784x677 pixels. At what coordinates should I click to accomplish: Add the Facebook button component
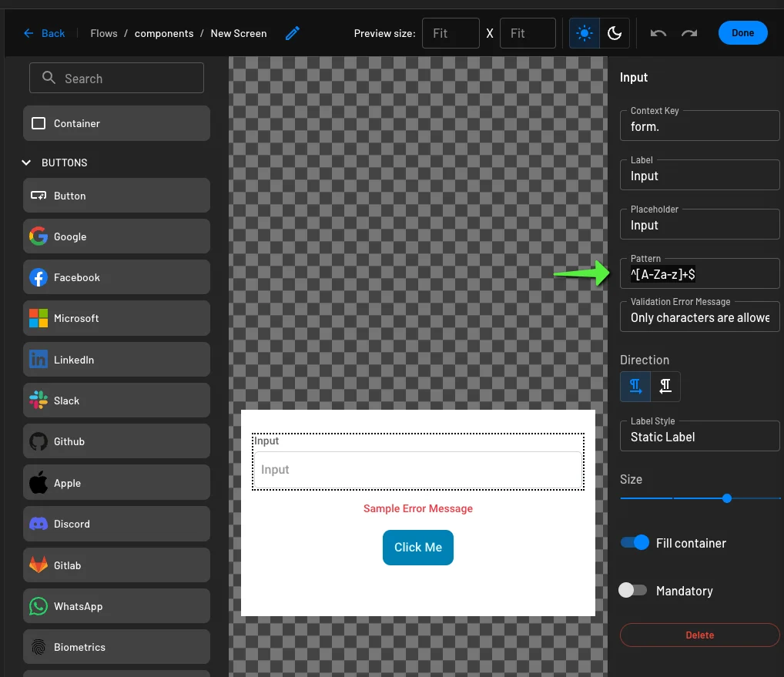pos(116,277)
